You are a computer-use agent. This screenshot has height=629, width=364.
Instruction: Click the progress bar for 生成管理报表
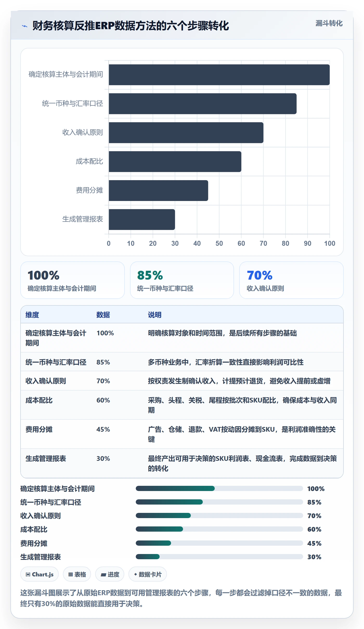[x=219, y=557]
